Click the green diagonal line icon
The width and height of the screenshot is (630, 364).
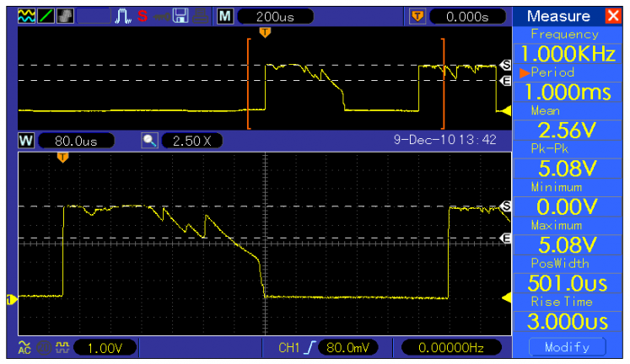pos(45,16)
